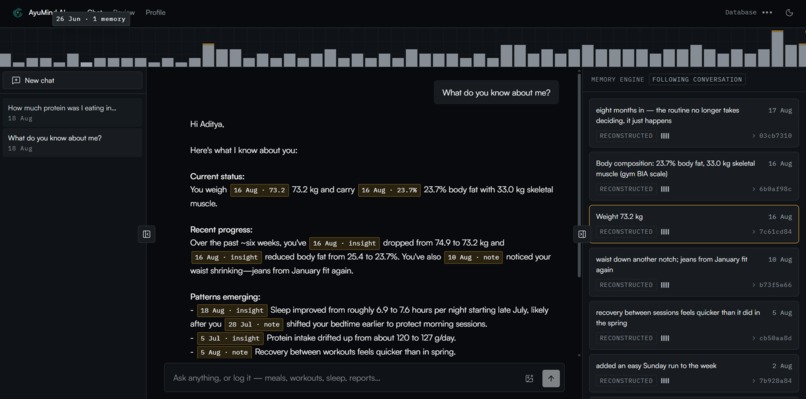Toggle dark mode with the moon icon
The width and height of the screenshot is (806, 399).
tap(790, 12)
